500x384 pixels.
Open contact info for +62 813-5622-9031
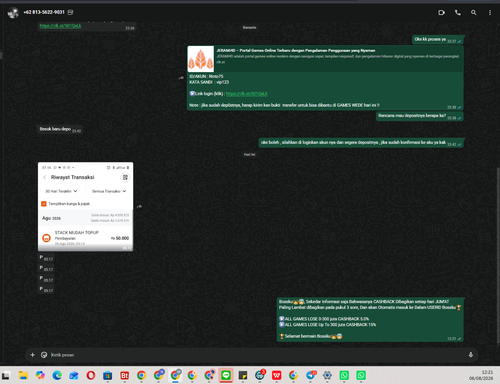[44, 12]
